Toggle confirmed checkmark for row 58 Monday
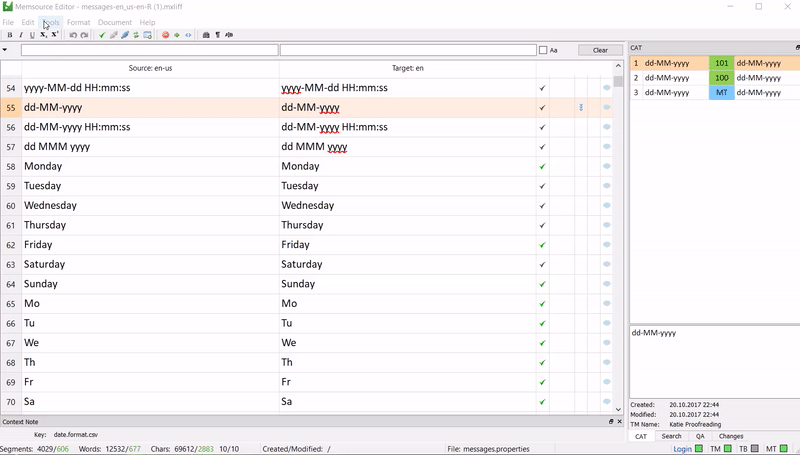800x455 pixels. 542,166
